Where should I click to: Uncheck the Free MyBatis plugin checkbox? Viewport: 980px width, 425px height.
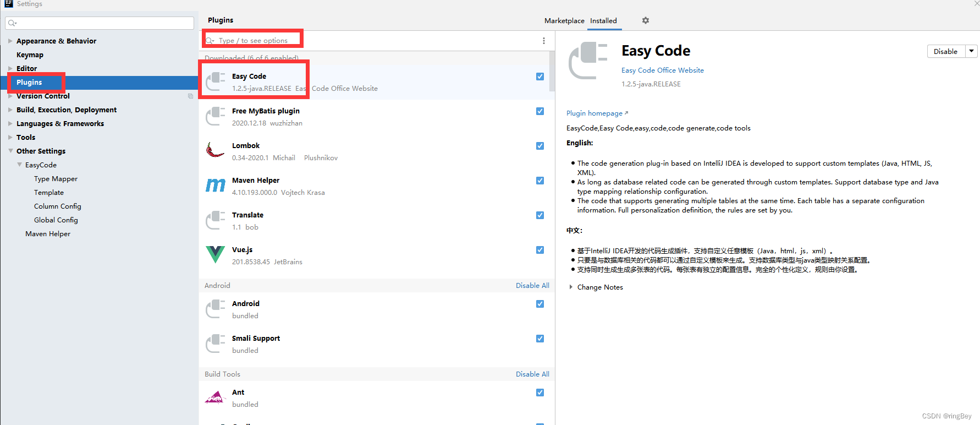(x=540, y=111)
